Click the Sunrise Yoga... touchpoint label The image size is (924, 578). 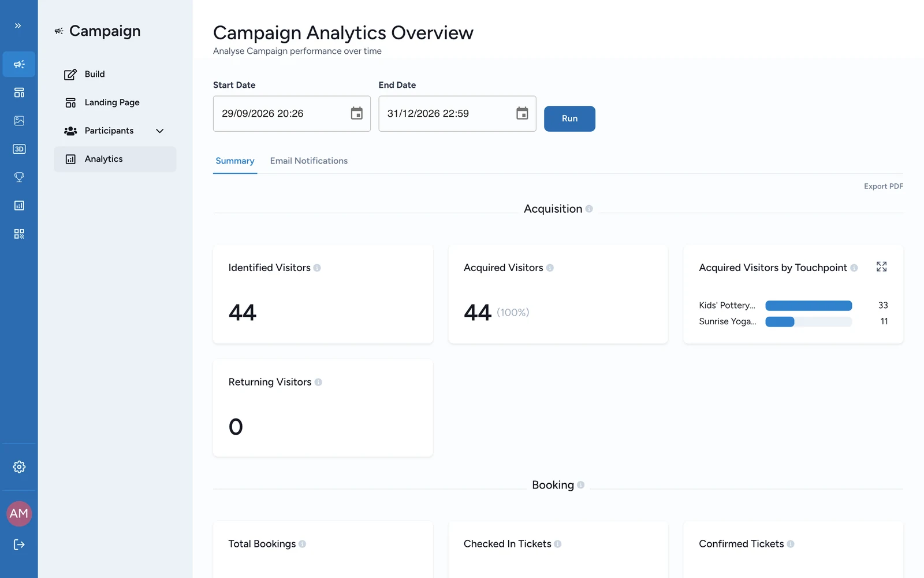coord(728,321)
